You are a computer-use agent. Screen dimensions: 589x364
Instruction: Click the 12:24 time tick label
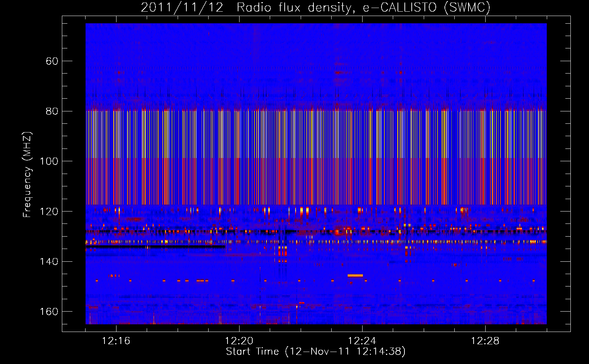click(x=362, y=341)
